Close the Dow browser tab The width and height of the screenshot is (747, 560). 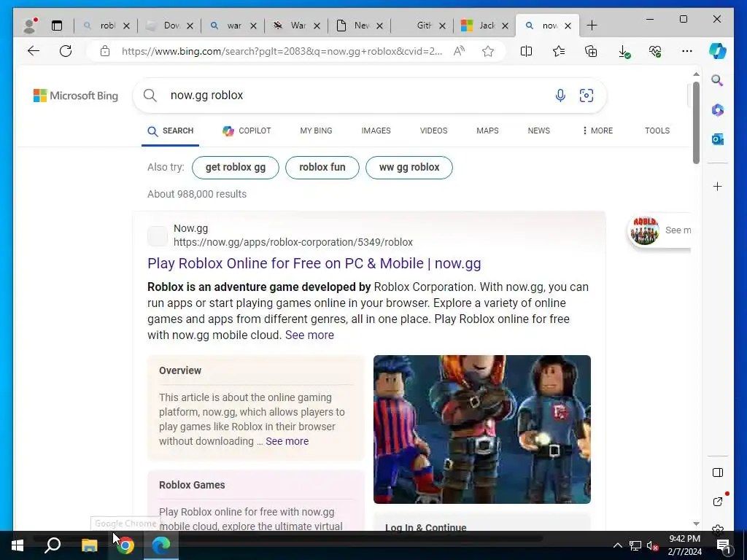click(190, 26)
